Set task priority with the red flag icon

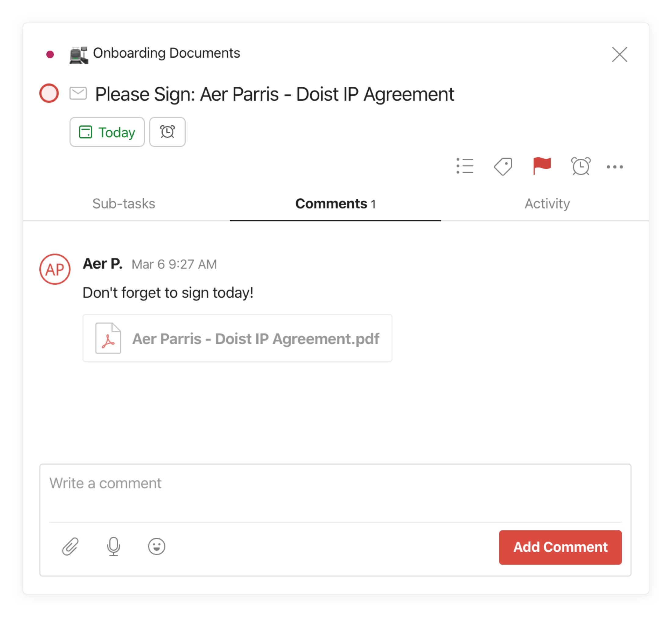click(x=541, y=166)
